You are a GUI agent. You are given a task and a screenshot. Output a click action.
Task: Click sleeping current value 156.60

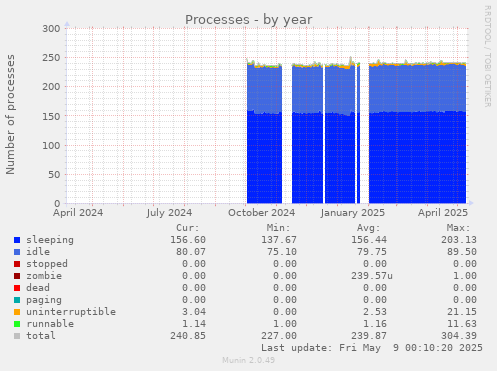[188, 240]
